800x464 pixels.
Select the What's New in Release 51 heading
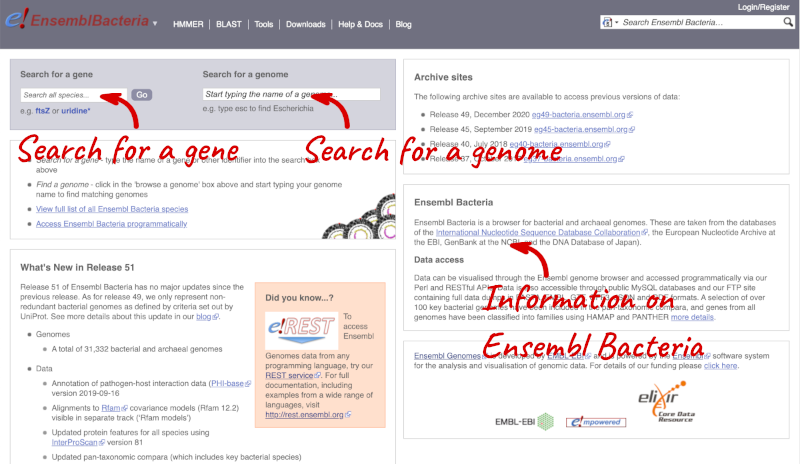77,267
